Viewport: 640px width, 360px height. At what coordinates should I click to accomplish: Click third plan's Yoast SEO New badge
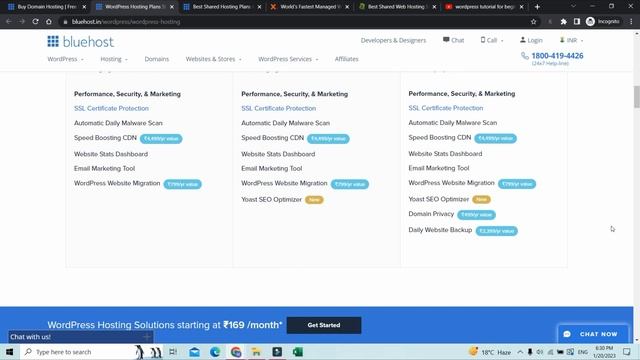click(481, 199)
